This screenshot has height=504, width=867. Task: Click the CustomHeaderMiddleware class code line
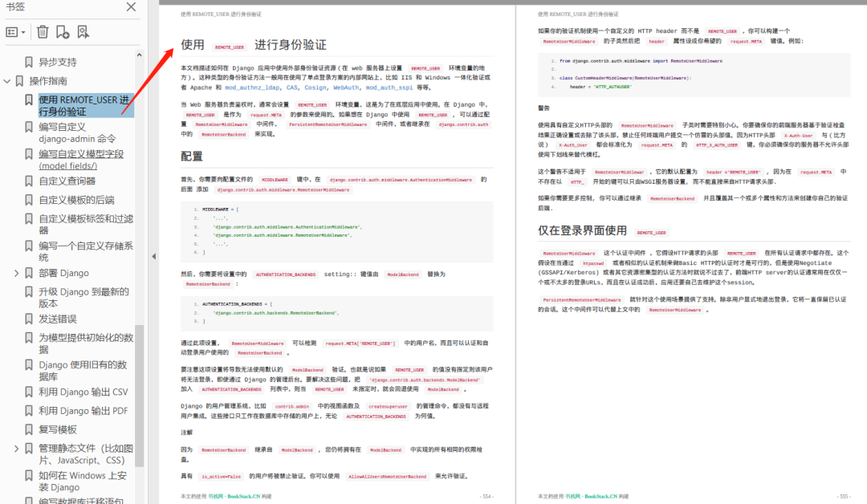tap(625, 78)
